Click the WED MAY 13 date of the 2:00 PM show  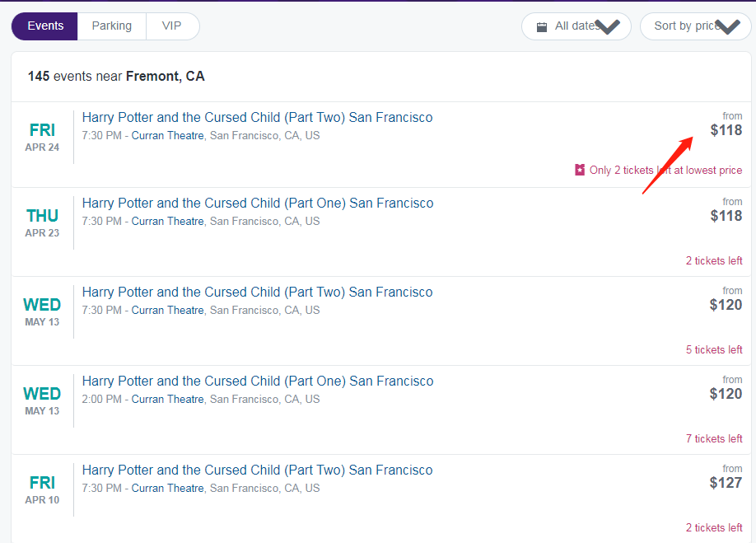click(42, 400)
